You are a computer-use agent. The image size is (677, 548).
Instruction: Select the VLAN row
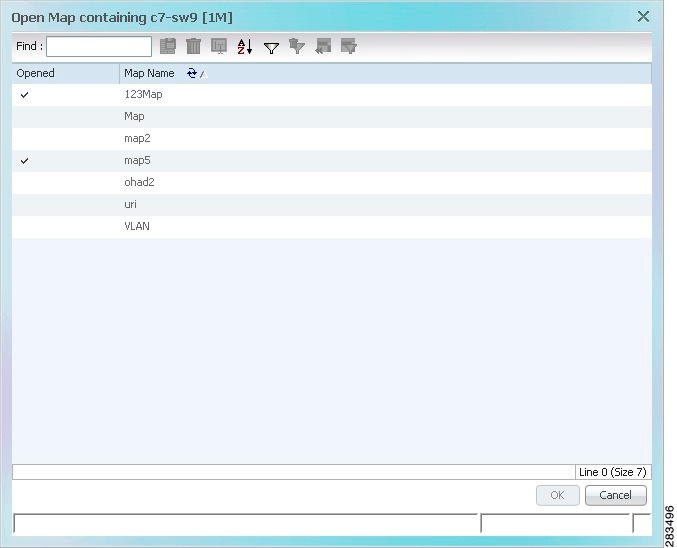click(x=332, y=227)
